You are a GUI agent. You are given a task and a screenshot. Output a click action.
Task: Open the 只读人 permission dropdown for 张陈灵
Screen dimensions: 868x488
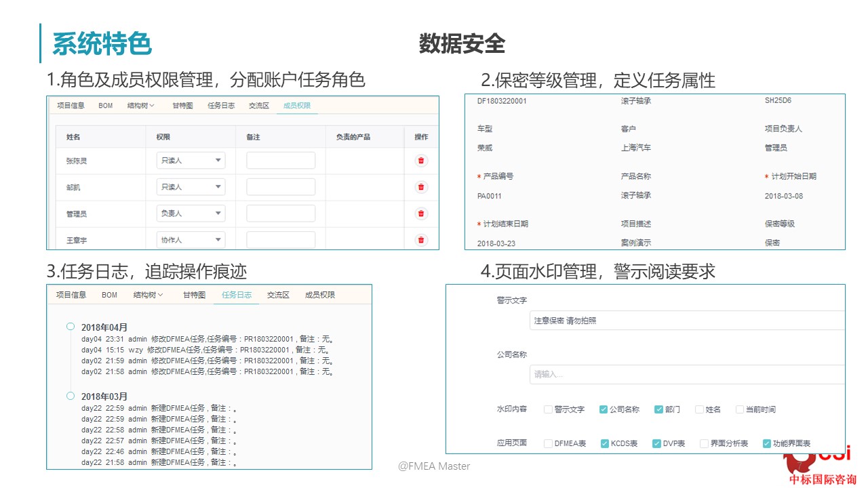point(191,161)
